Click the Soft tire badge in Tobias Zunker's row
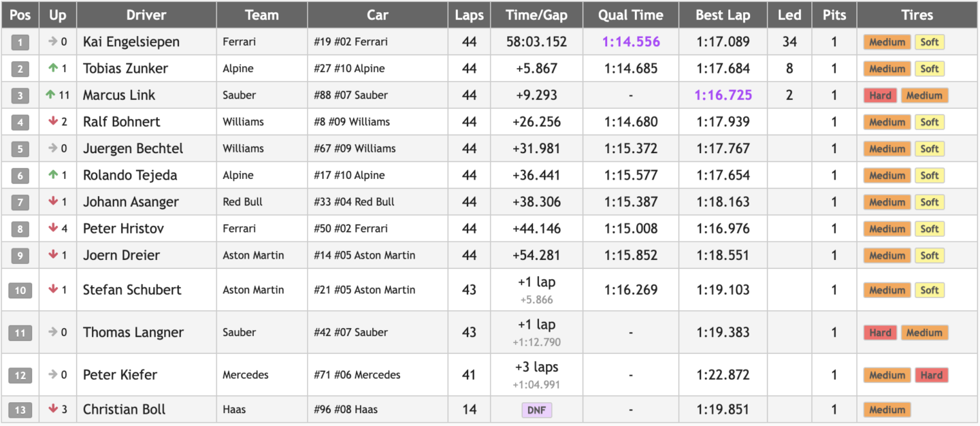The height and width of the screenshot is (426, 980). [x=929, y=69]
